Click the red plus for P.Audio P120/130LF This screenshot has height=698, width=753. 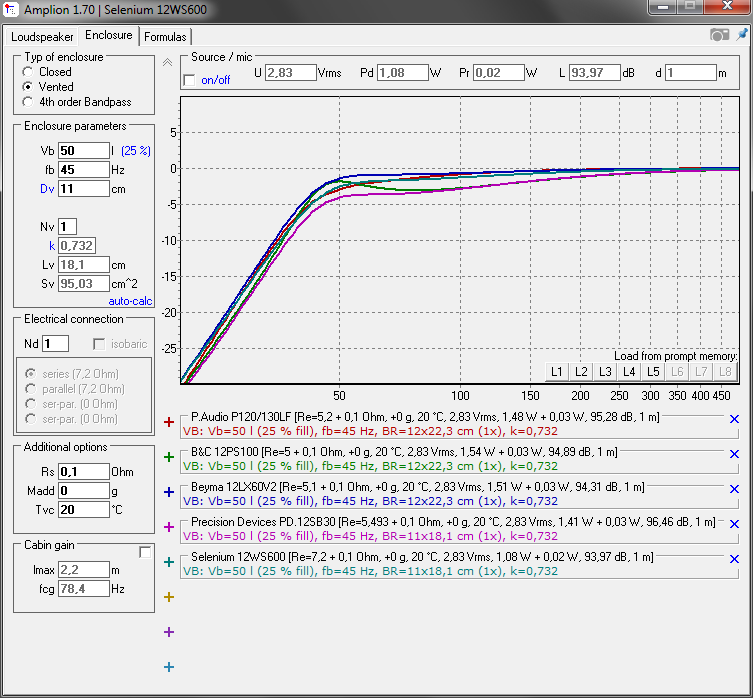pyautogui.click(x=169, y=422)
